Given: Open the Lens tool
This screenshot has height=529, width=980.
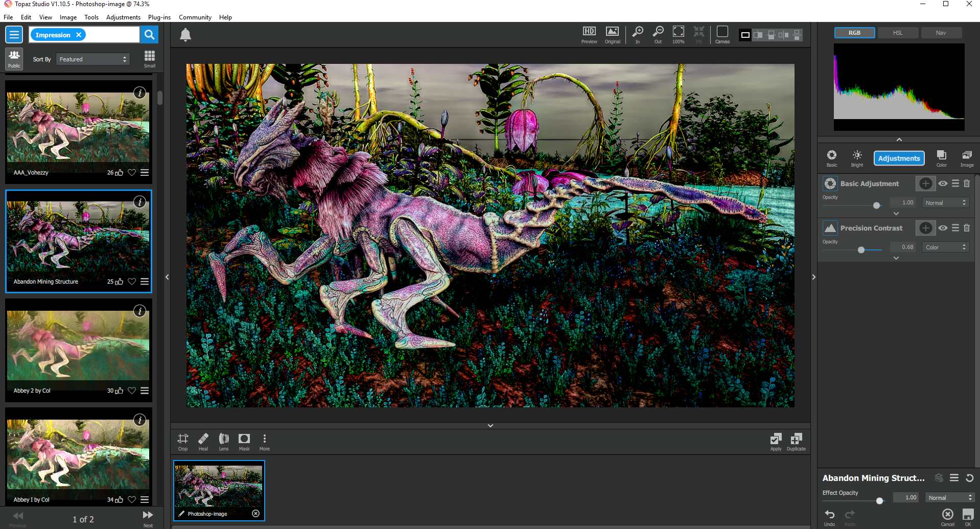Looking at the screenshot, I should tap(224, 442).
